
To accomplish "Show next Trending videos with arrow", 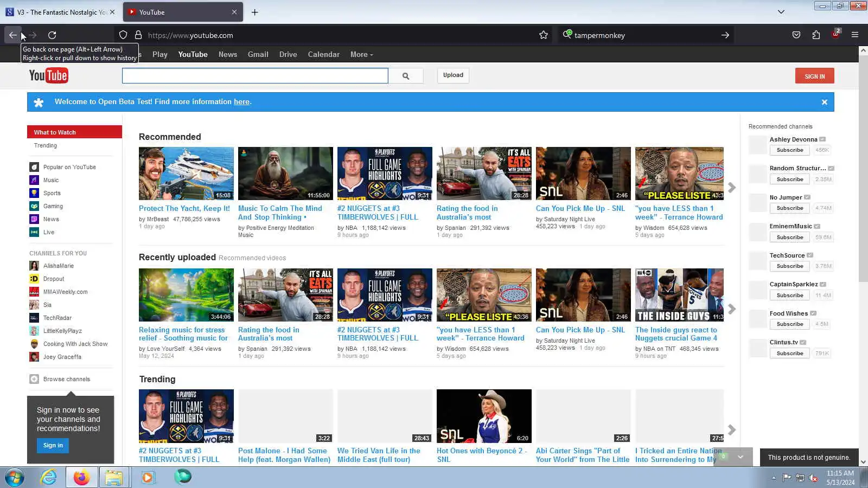I will (x=732, y=430).
